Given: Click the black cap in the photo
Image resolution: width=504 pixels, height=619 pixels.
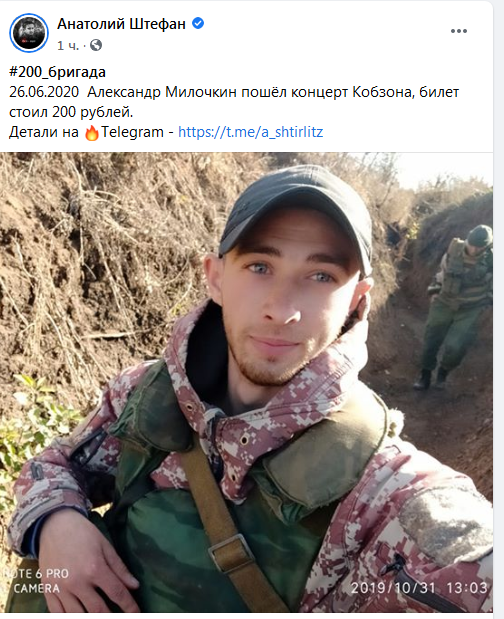Looking at the screenshot, I should (x=297, y=215).
